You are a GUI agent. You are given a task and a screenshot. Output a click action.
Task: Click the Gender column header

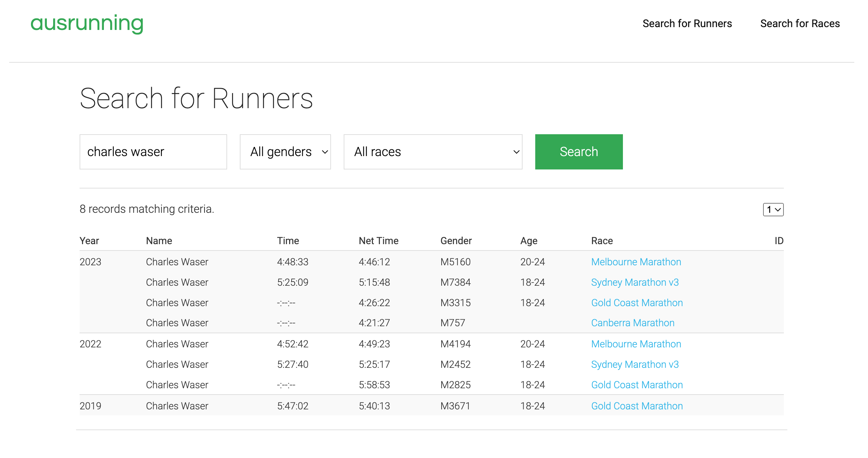point(456,241)
